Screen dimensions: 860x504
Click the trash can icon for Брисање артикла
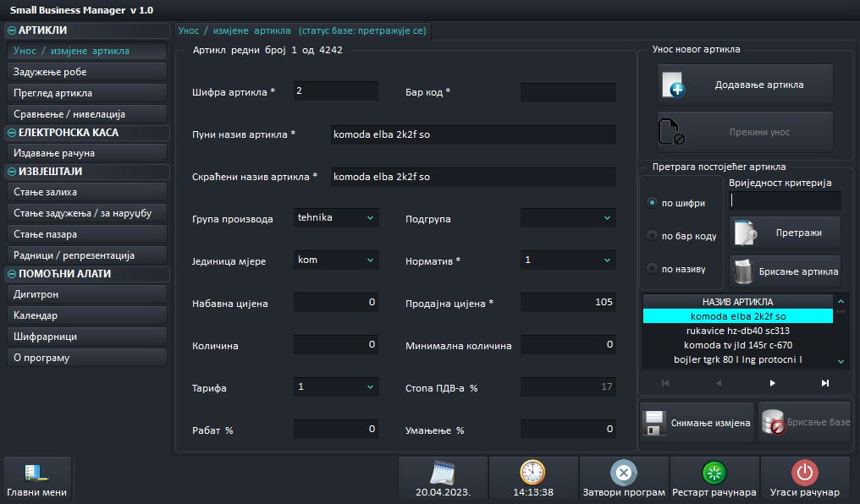(x=743, y=271)
